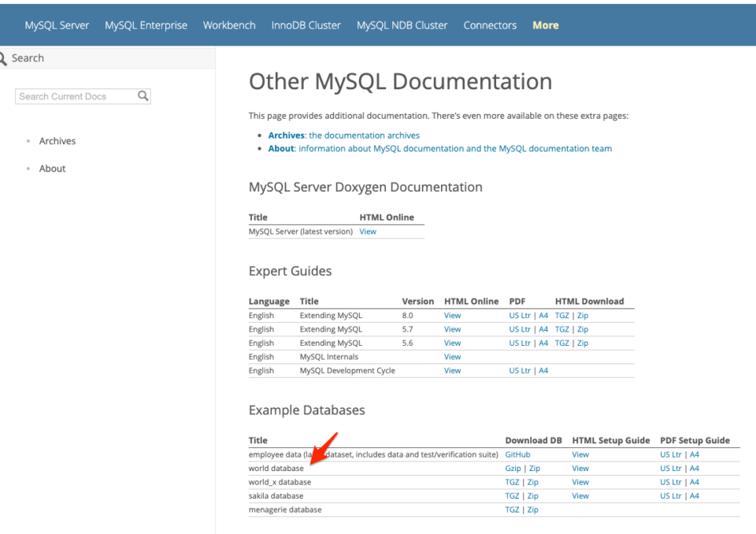View the sakila database HTML setup guide

tap(580, 496)
